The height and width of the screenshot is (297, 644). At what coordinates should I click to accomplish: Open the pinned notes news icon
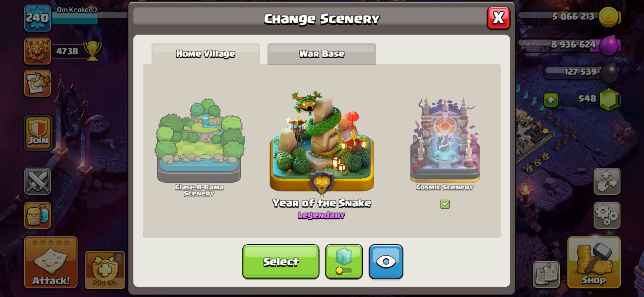(x=546, y=275)
